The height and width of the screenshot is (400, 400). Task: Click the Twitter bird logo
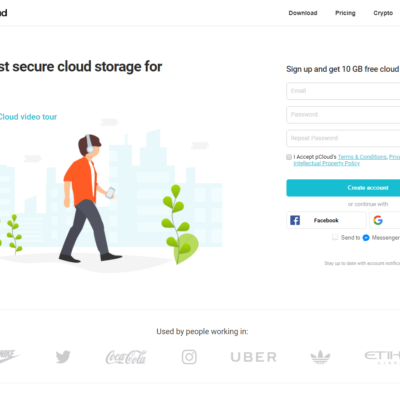tap(63, 357)
